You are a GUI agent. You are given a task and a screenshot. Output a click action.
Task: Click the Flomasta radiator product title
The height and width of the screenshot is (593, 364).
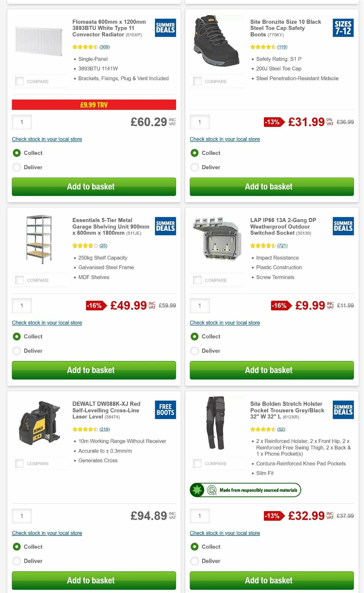click(x=109, y=28)
